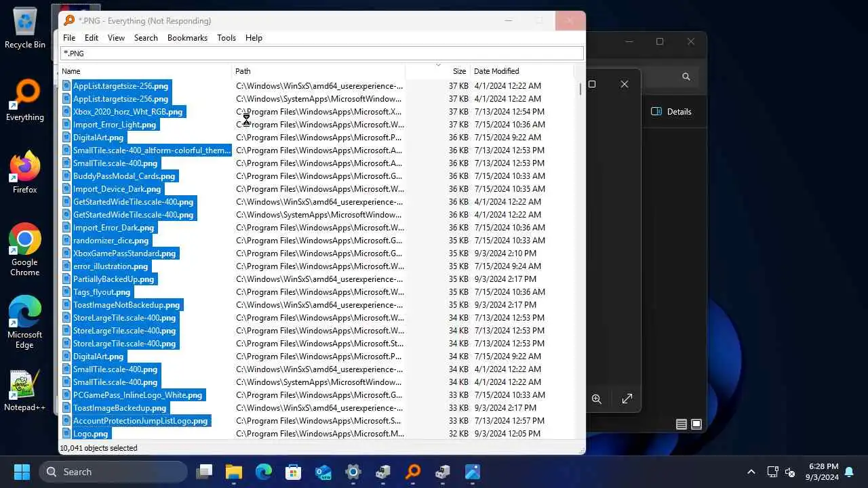
Task: Open Settings gear on the taskbar
Action: (x=353, y=472)
